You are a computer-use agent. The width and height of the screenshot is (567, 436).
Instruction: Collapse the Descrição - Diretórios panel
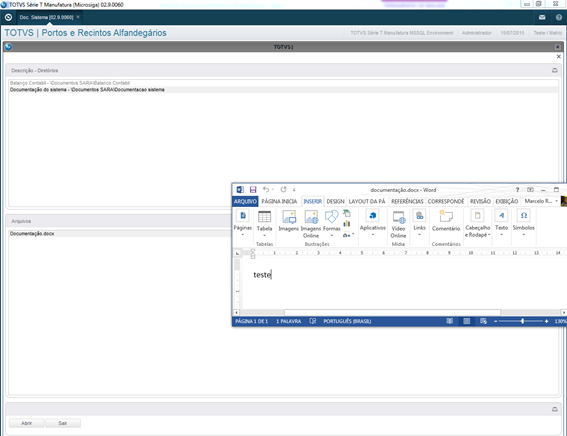coord(555,70)
